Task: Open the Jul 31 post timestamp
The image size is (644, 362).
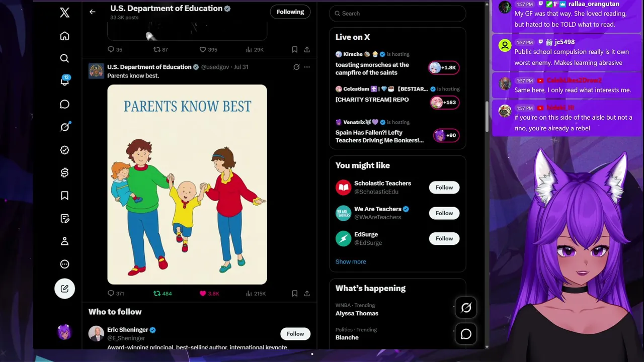Action: 241,67
